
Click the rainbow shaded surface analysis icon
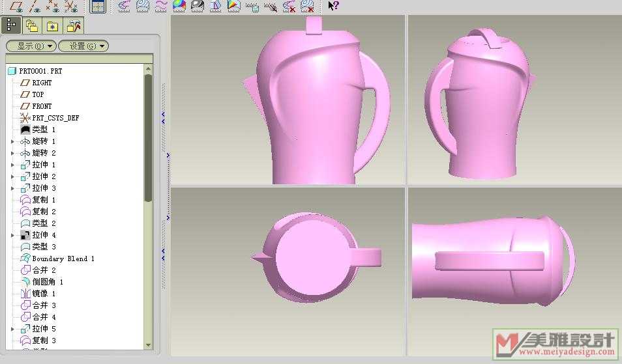[179, 7]
